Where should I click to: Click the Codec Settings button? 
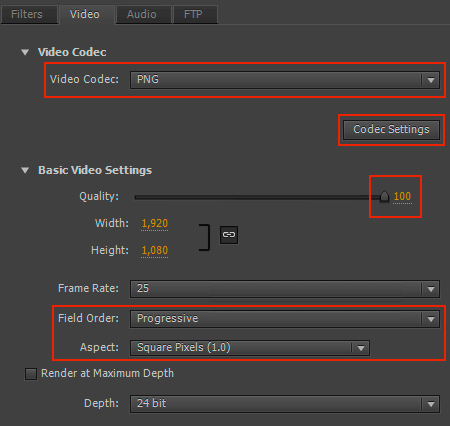[x=391, y=129]
